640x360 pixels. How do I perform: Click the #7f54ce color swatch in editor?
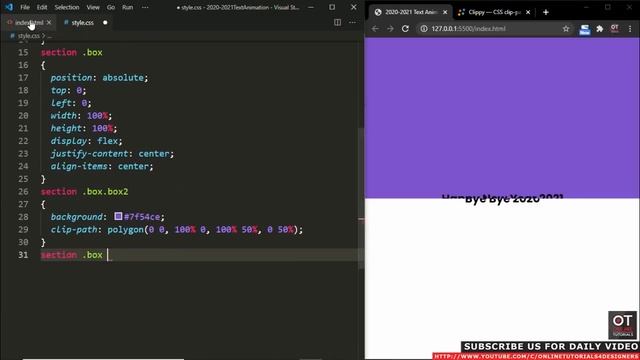(118, 216)
